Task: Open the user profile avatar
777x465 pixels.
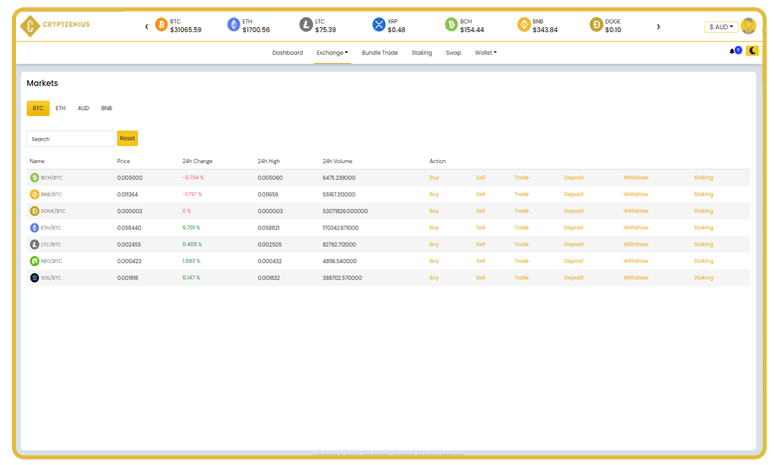Action: tap(748, 26)
